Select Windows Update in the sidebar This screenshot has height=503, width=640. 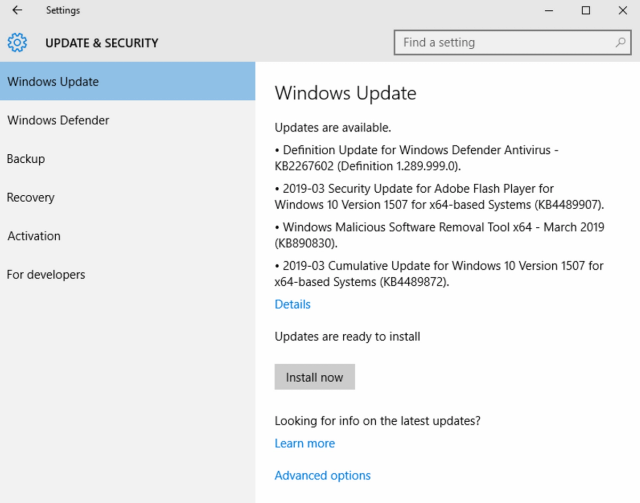[x=127, y=81]
